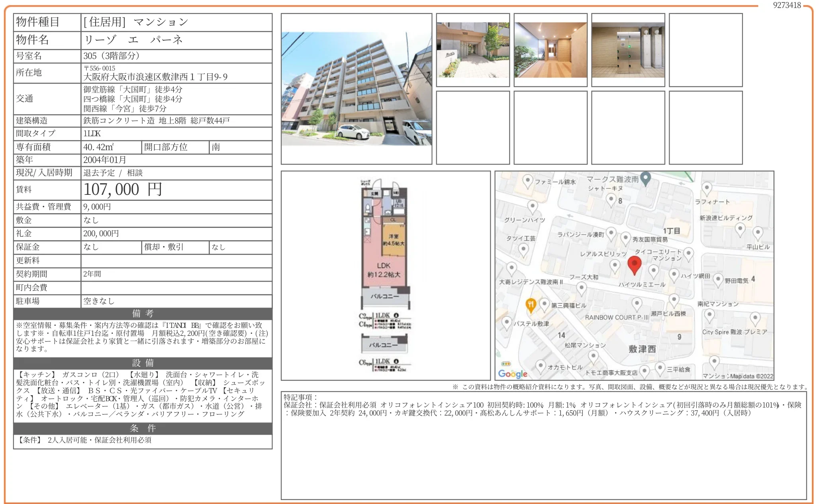Click the teal マークス難波南 map marker
The height and width of the screenshot is (504, 819).
click(x=646, y=178)
